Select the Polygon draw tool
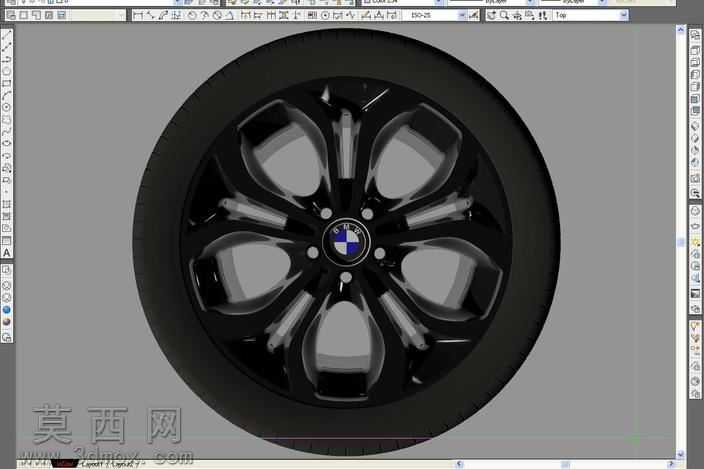 7,71
